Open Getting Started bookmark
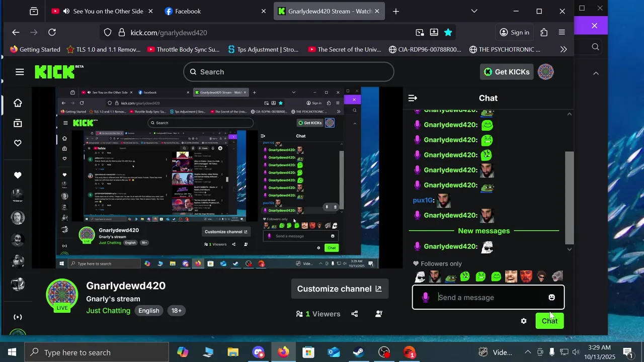Image resolution: width=644 pixels, height=362 pixels. [35, 49]
